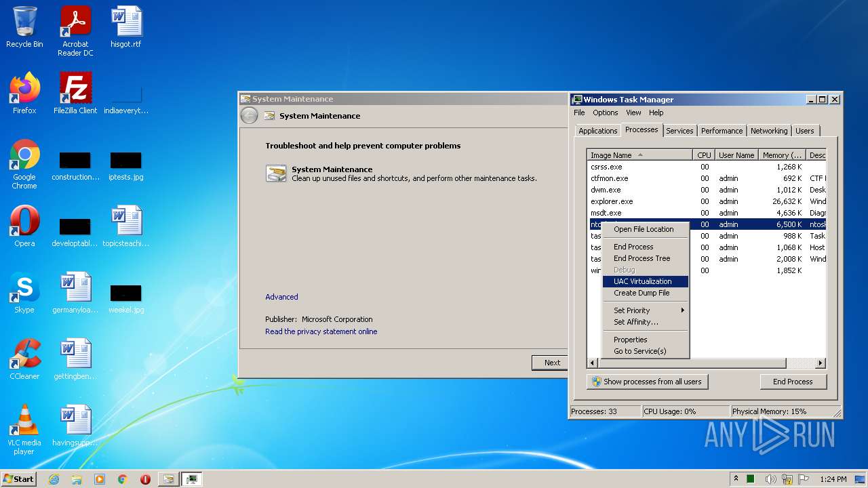Open Windows Explorer folder on taskbar
The width and height of the screenshot is (868, 488).
pos(77,479)
